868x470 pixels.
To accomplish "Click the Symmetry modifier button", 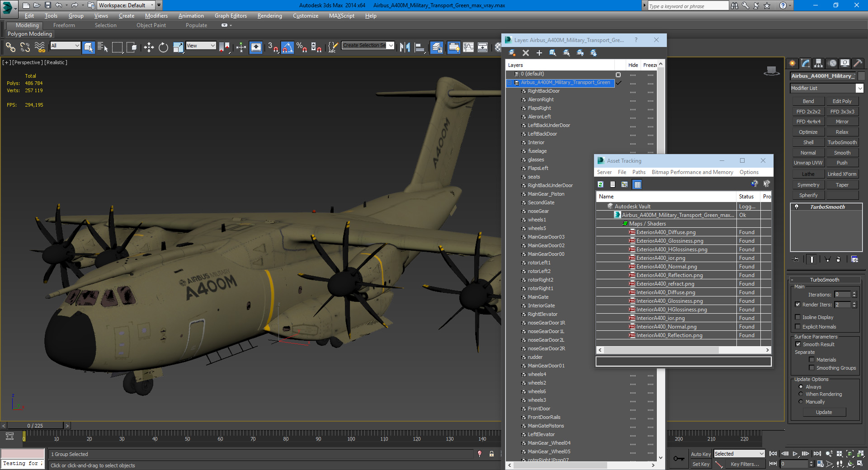I will click(x=808, y=185).
